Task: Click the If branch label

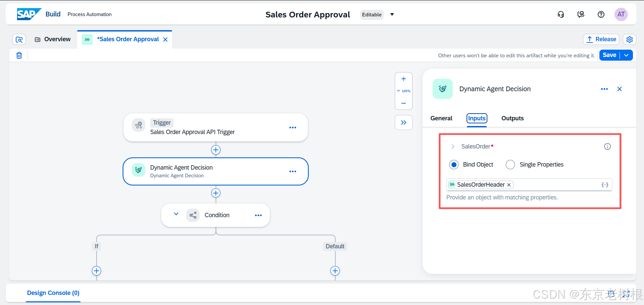Action: [x=97, y=246]
